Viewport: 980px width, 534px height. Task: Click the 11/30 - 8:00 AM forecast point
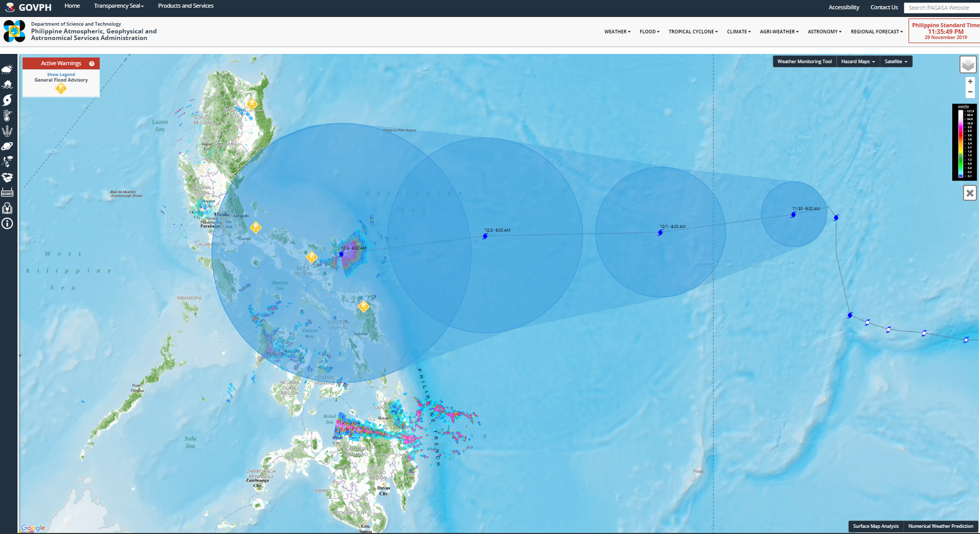[x=793, y=215]
